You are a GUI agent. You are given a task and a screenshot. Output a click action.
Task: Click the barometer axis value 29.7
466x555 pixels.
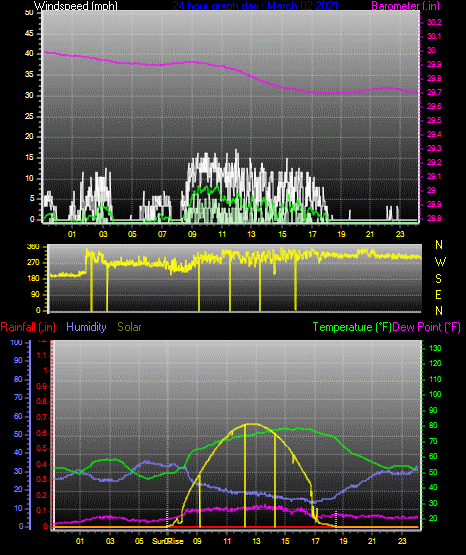tap(434, 92)
